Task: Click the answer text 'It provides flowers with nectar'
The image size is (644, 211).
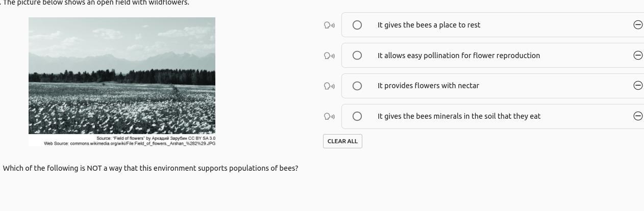Action: point(428,86)
